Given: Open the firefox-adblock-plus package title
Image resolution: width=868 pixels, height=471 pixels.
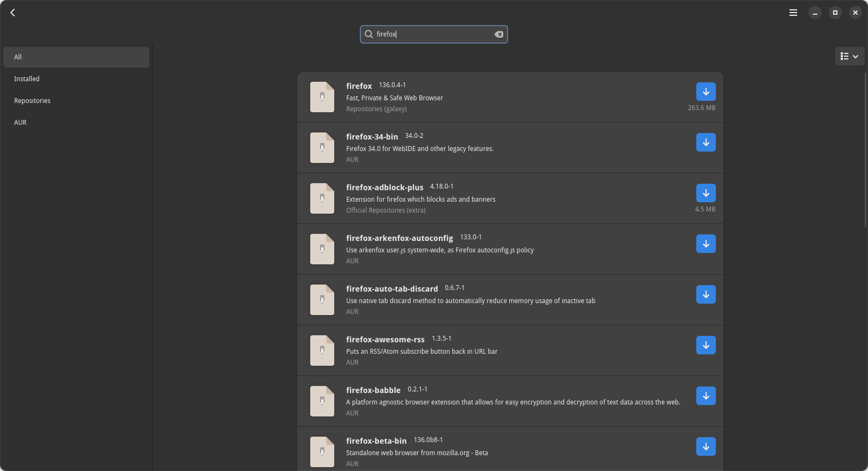Looking at the screenshot, I should [x=384, y=188].
